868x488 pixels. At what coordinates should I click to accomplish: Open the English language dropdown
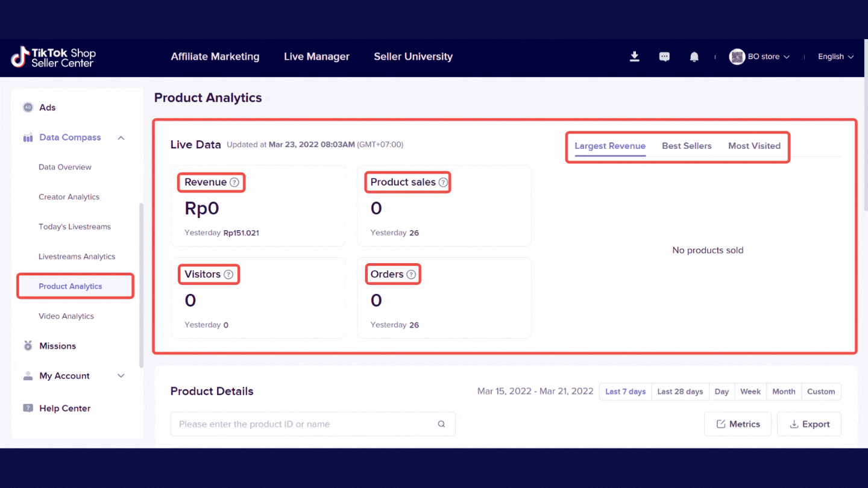click(835, 57)
